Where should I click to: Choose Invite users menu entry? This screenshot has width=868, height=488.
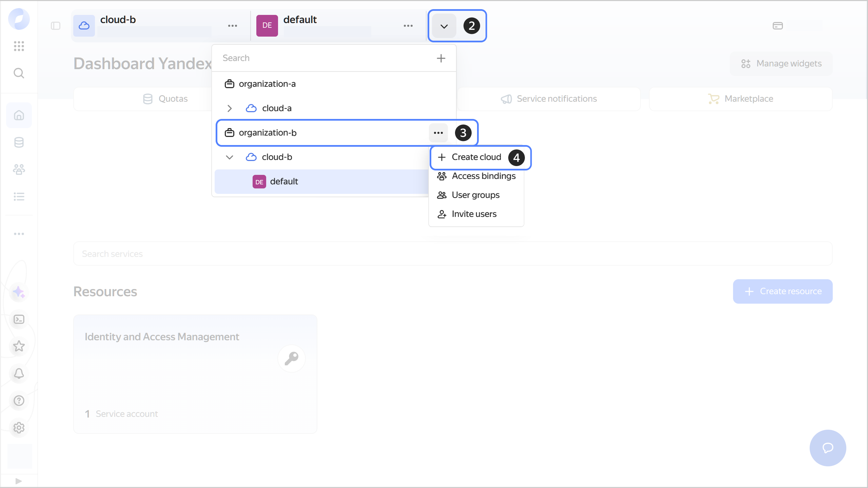click(474, 214)
